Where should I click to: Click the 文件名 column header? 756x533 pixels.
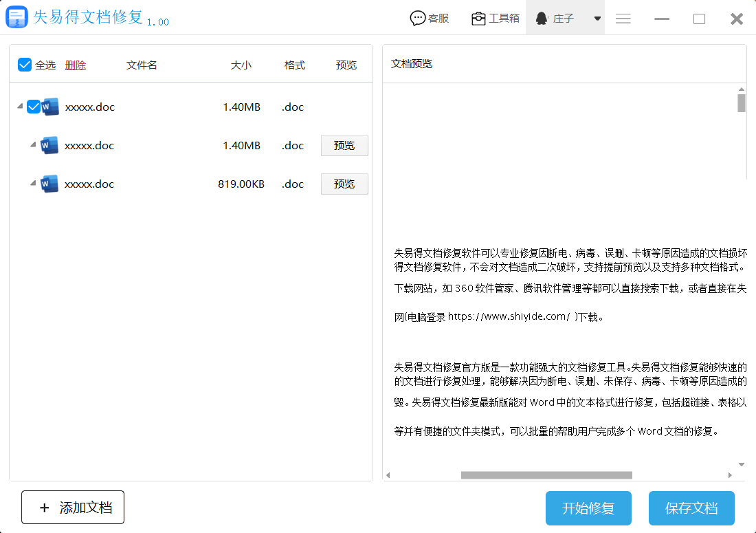[x=142, y=65]
